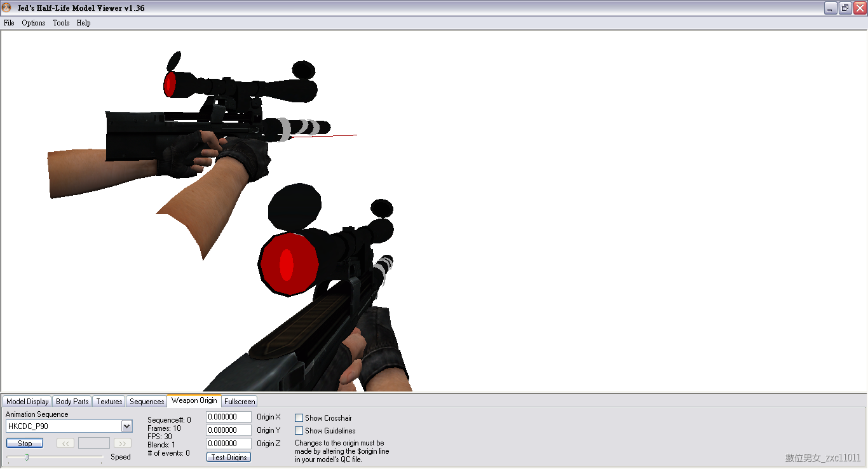This screenshot has height=469, width=868.
Task: Minimize the Model Viewer window
Action: 831,8
